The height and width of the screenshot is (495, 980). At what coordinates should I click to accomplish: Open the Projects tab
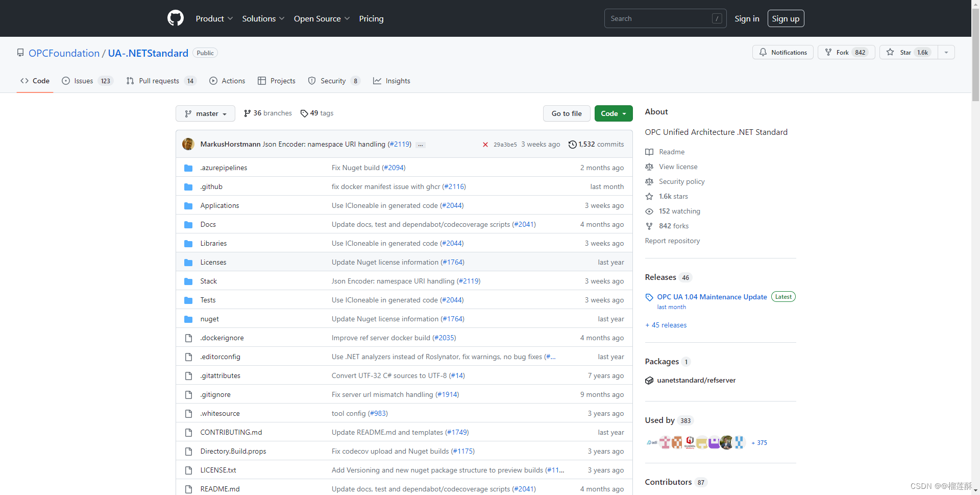[x=277, y=81]
